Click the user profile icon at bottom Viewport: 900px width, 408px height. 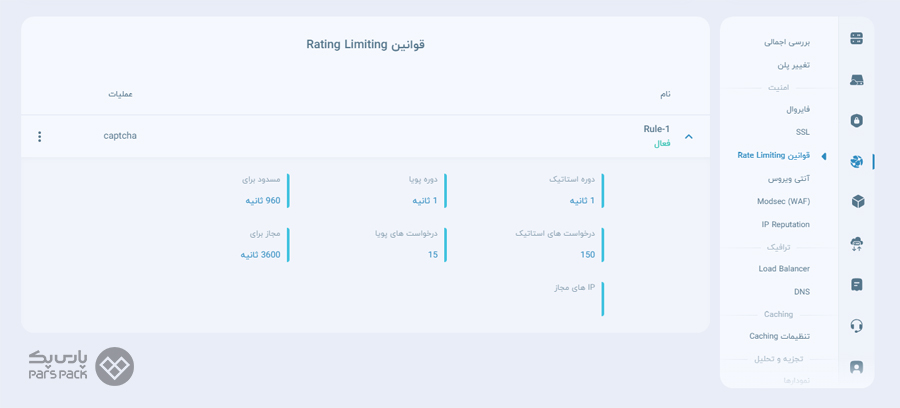coord(856,366)
